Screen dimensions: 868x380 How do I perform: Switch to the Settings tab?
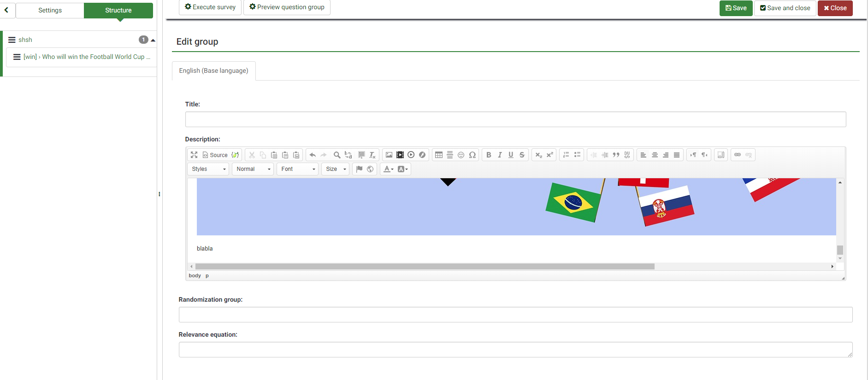pos(50,10)
